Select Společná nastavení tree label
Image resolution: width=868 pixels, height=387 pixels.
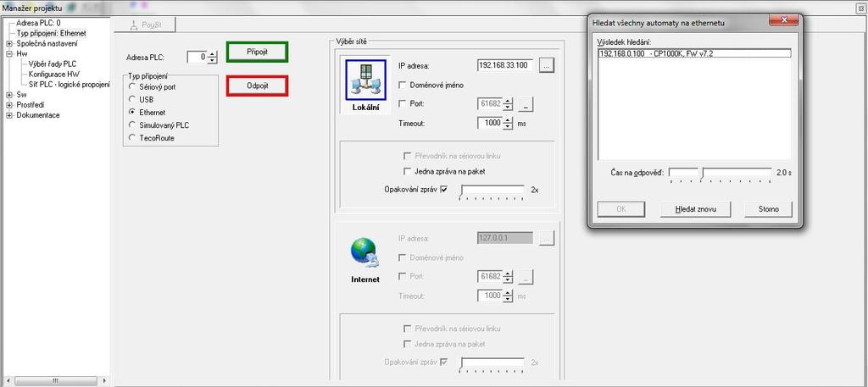[x=47, y=44]
